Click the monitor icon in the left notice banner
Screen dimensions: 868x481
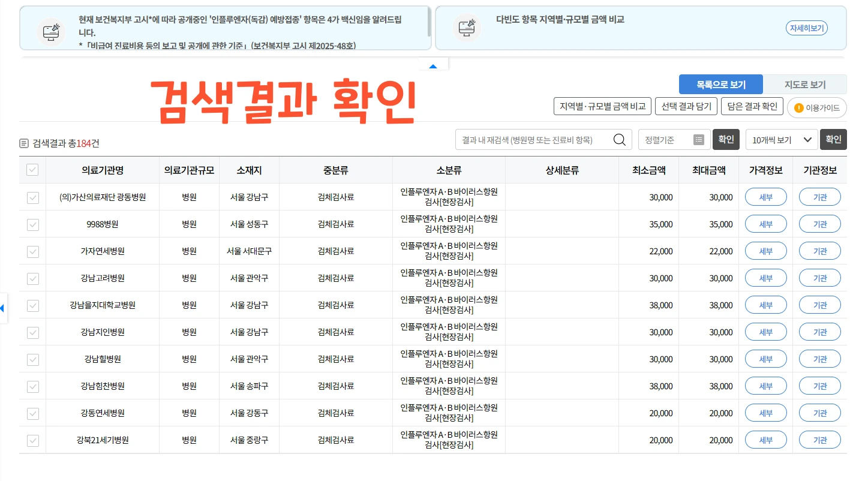click(51, 32)
